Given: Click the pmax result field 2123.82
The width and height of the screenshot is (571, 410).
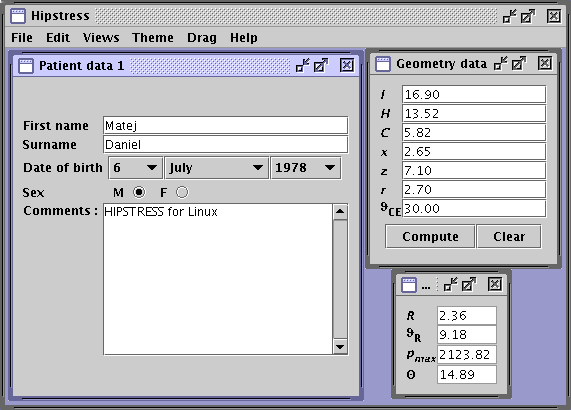Looking at the screenshot, I should click(x=467, y=355).
